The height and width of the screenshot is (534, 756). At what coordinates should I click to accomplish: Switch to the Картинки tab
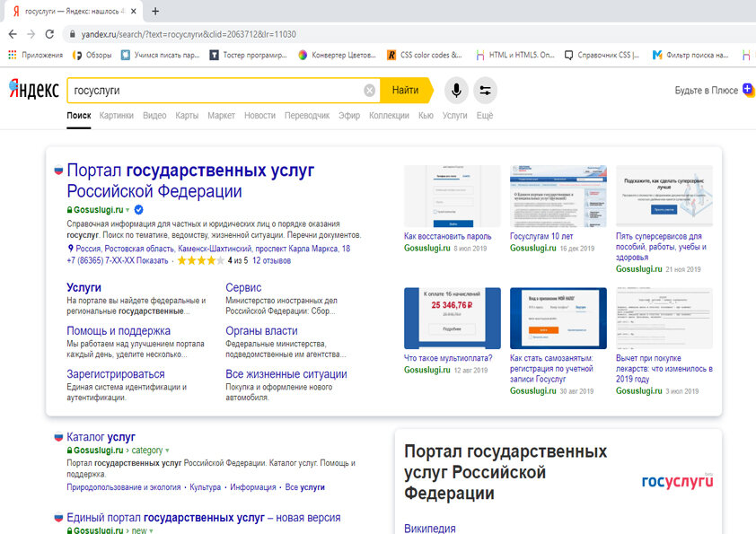[x=116, y=116]
